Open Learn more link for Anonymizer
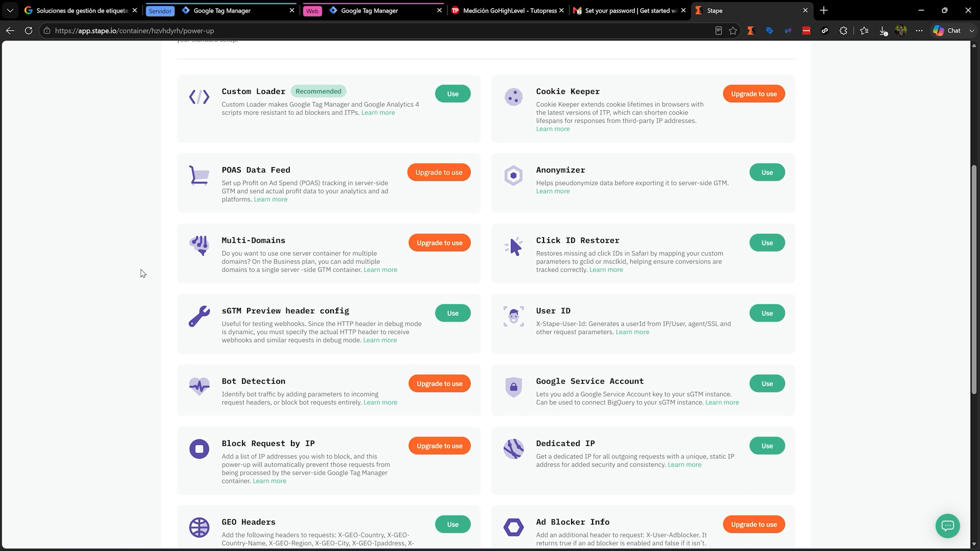 click(553, 191)
